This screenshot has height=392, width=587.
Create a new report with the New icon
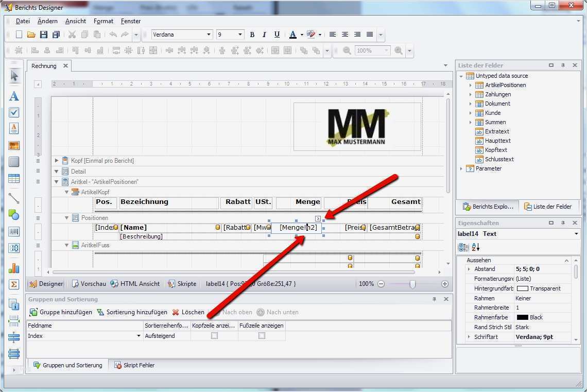pos(19,35)
